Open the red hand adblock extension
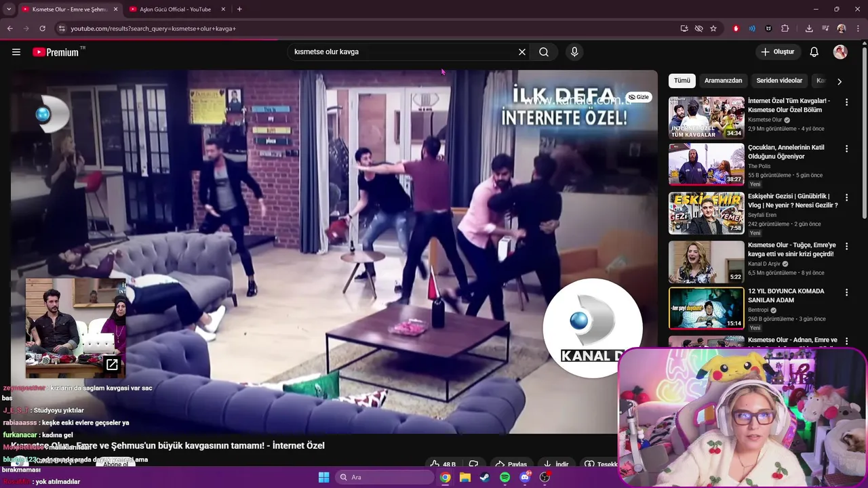The width and height of the screenshot is (868, 488). [x=736, y=28]
